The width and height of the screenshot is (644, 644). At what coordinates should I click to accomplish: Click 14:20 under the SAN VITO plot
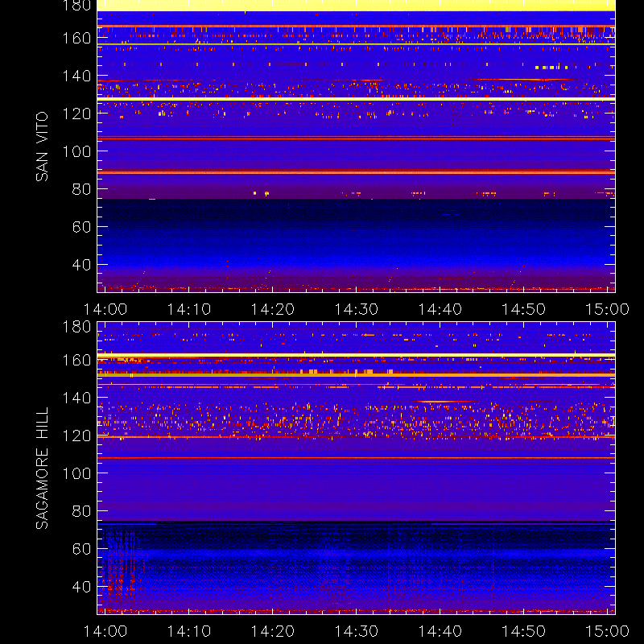(x=273, y=309)
